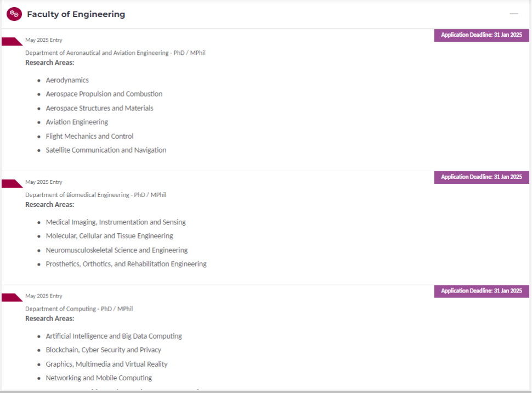This screenshot has height=393, width=532.
Task: Click the Biomedical Engineering Application Deadline badge
Action: point(481,177)
